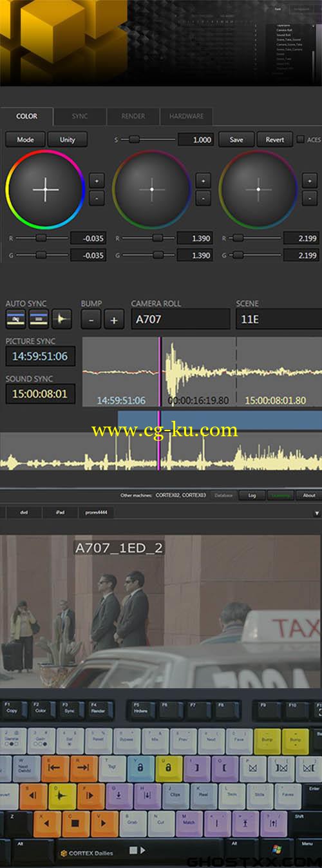The image size is (322, 868).
Task: Click the minus button beside the middle color wheel
Action: pos(203,198)
